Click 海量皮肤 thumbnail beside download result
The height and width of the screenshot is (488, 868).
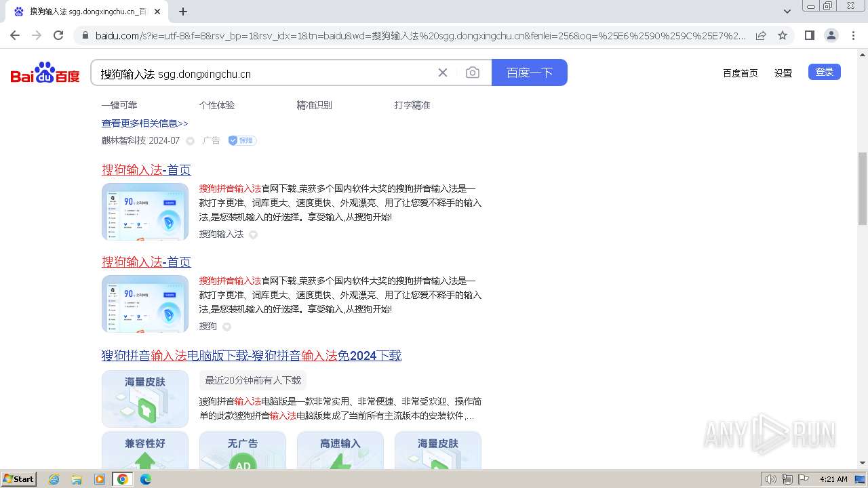pos(145,399)
